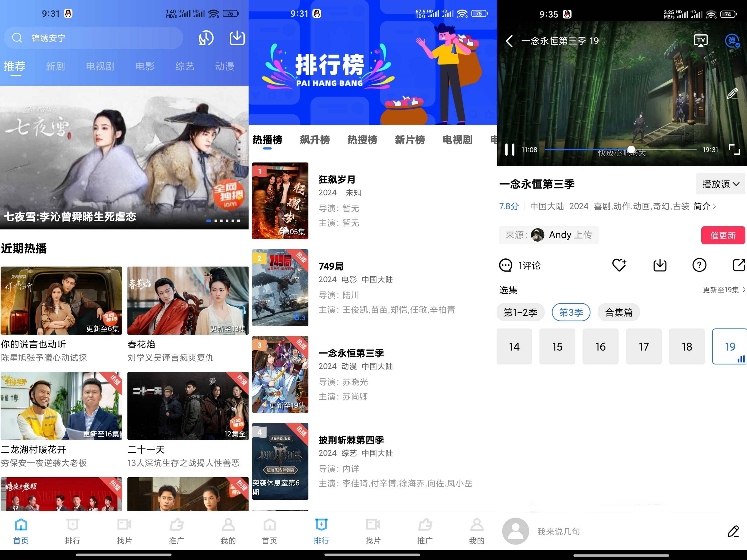Open rank 4 披荆斩棘第四季 poster
The image size is (747, 560).
[280, 462]
